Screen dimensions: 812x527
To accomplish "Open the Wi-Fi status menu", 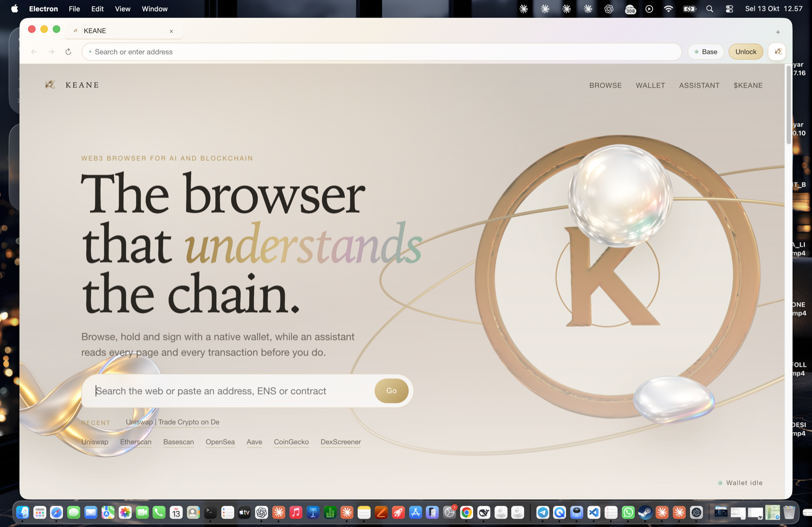I will click(x=668, y=9).
